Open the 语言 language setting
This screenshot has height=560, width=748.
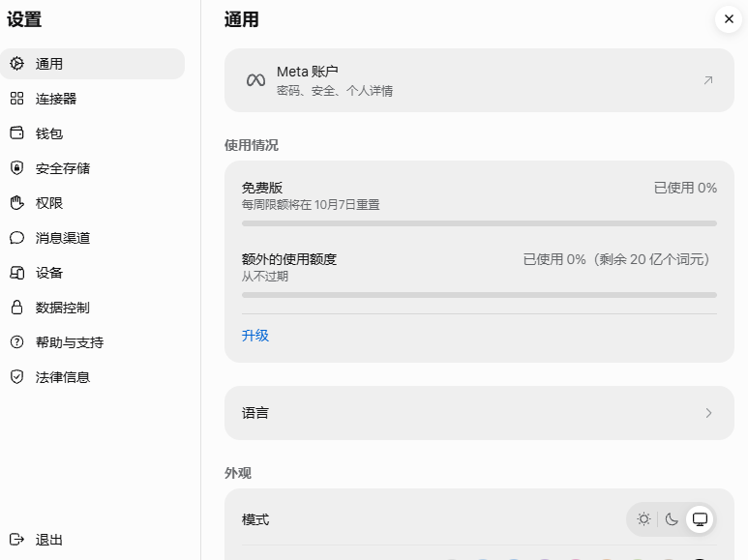(479, 413)
